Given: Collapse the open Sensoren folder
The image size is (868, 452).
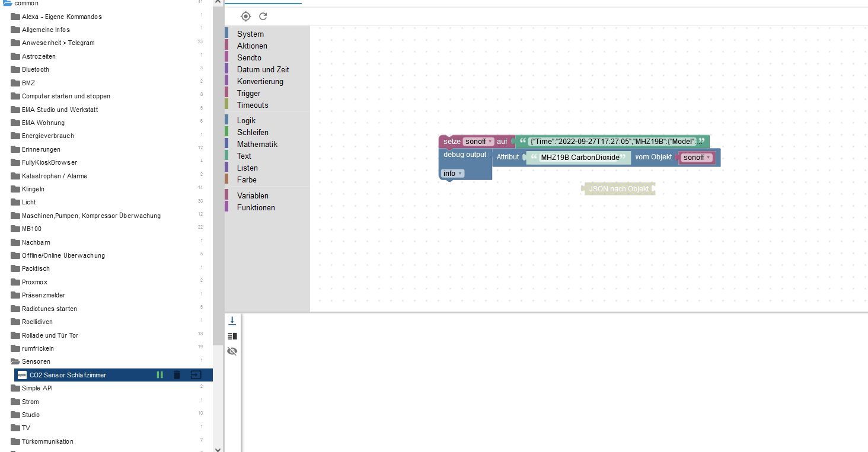Looking at the screenshot, I should click(15, 361).
